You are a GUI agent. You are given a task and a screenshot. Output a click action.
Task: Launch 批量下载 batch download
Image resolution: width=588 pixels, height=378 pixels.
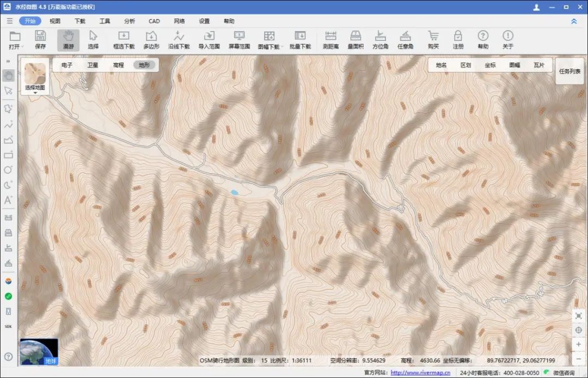coord(300,40)
